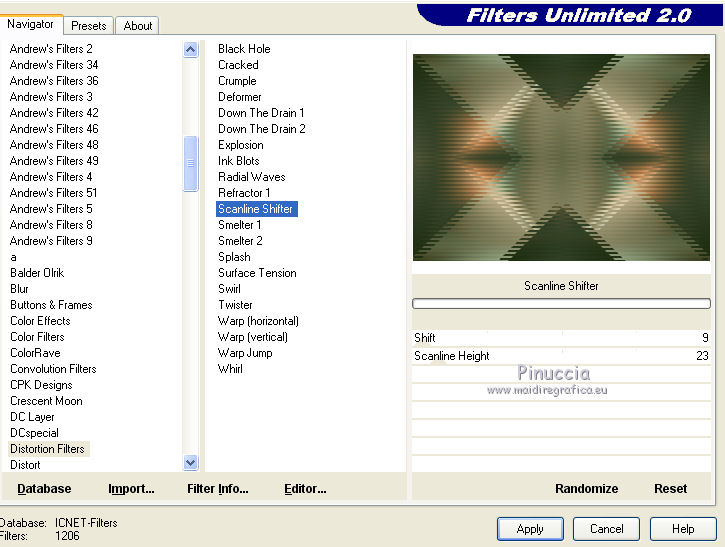Click Import... button
The image size is (725, 547).
pyautogui.click(x=131, y=489)
